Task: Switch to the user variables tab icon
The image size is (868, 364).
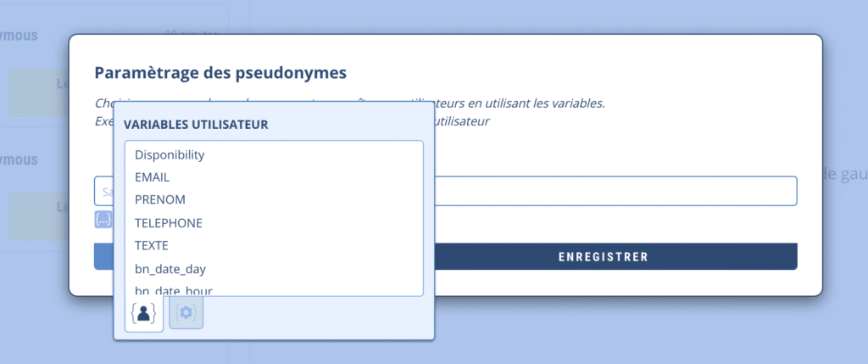Action: coord(143,314)
